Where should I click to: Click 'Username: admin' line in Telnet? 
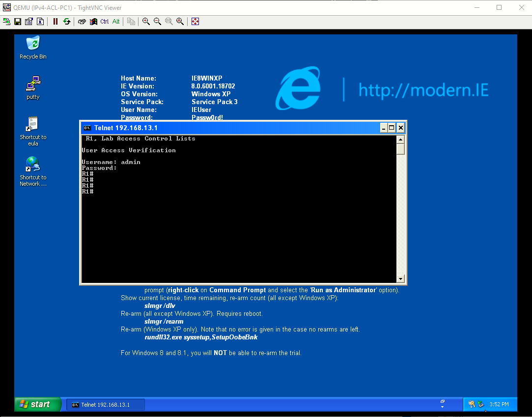111,162
